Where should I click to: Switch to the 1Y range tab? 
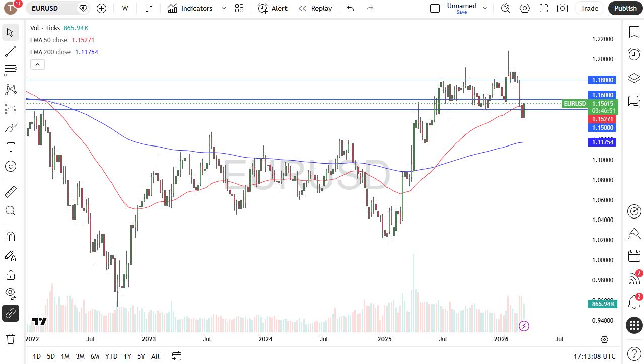[127, 356]
